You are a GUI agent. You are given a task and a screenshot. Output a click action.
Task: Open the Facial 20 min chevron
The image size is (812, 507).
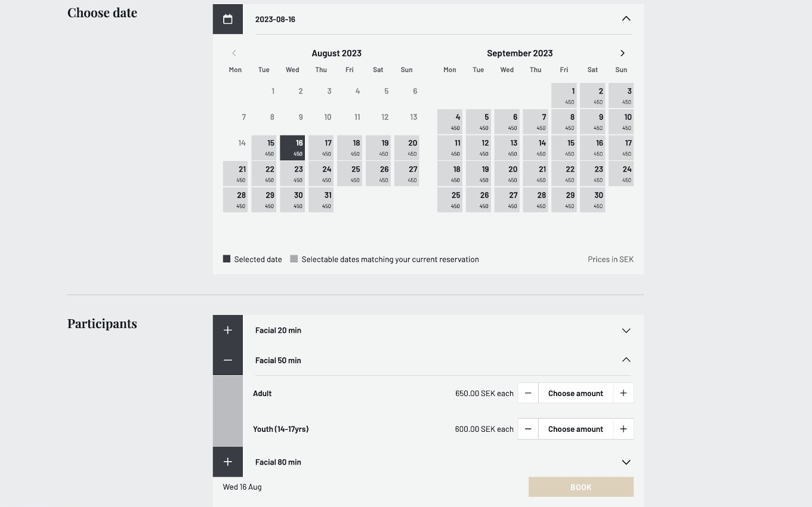coord(626,330)
